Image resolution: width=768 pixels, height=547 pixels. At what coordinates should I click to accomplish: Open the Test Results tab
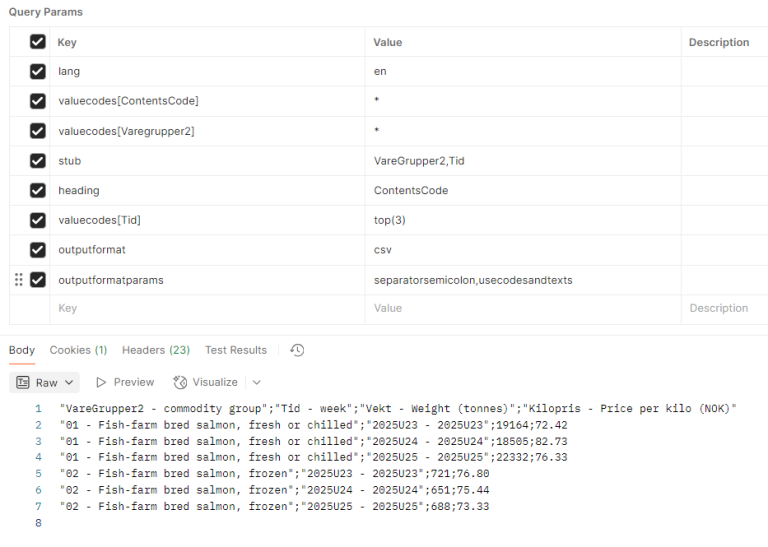(236, 350)
